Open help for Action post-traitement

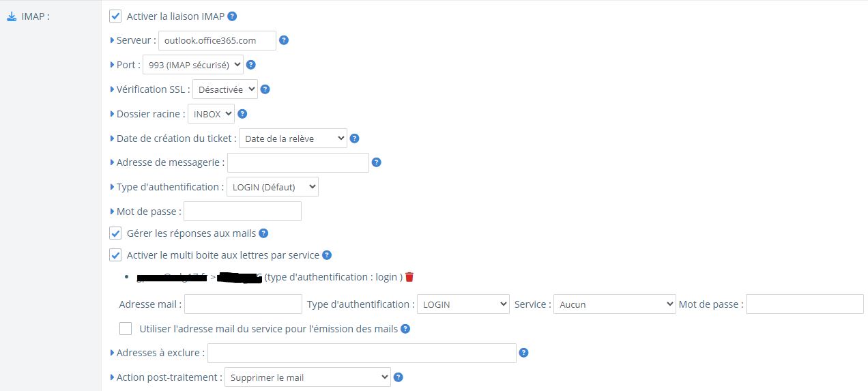(x=399, y=377)
